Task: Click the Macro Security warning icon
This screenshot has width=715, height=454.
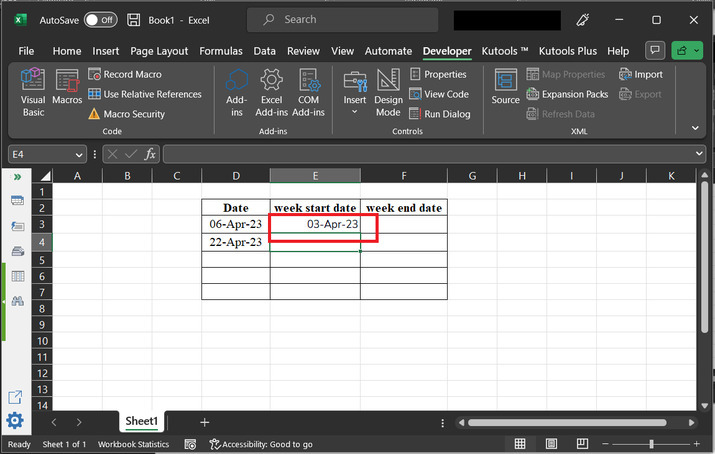Action: 95,114
